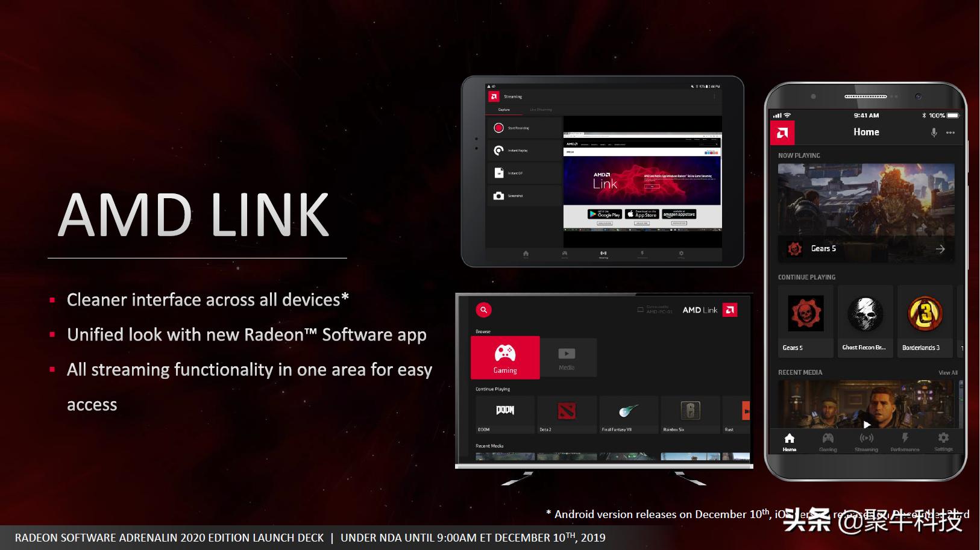The image size is (980, 550).
Task: Tap the Gaming controller icon in tablet bottom bar
Action: pyautogui.click(x=565, y=254)
